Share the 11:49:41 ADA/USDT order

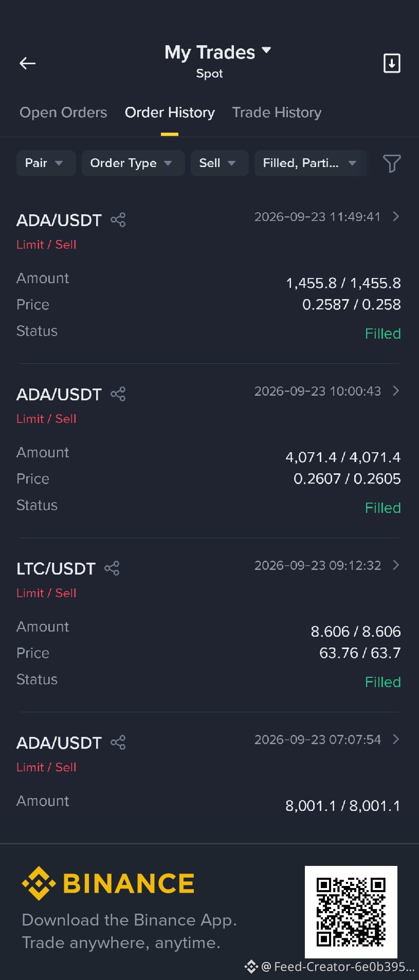point(118,220)
